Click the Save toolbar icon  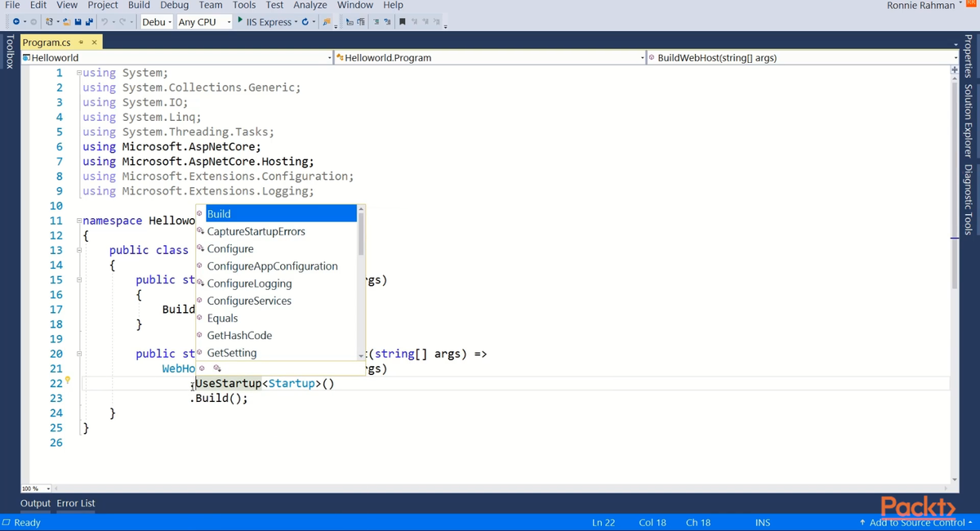click(78, 22)
